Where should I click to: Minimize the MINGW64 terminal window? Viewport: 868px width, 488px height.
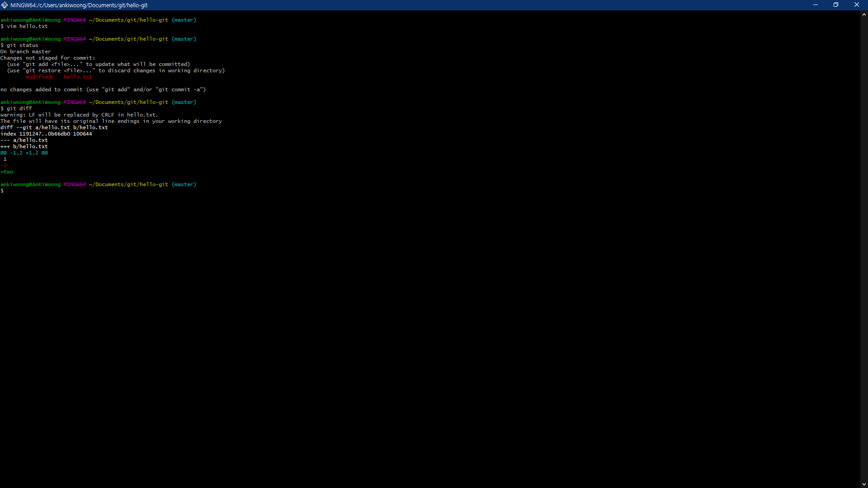point(816,5)
